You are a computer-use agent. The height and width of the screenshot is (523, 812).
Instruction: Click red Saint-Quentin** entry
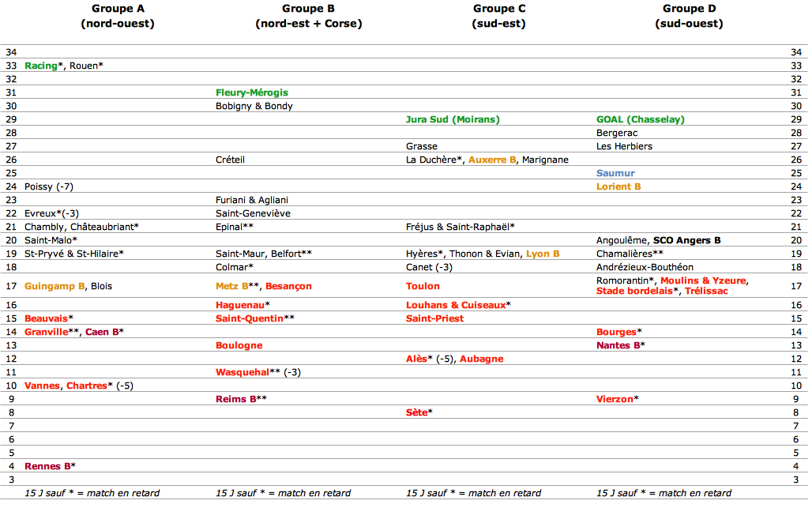pos(255,318)
